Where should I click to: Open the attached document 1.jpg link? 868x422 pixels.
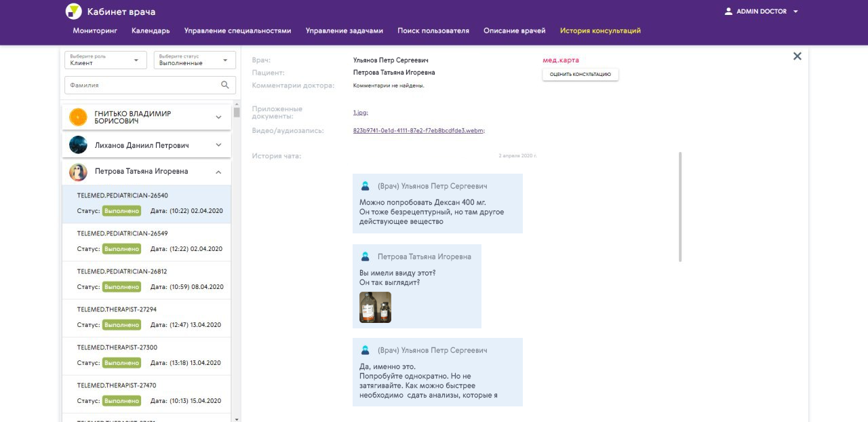click(x=360, y=113)
